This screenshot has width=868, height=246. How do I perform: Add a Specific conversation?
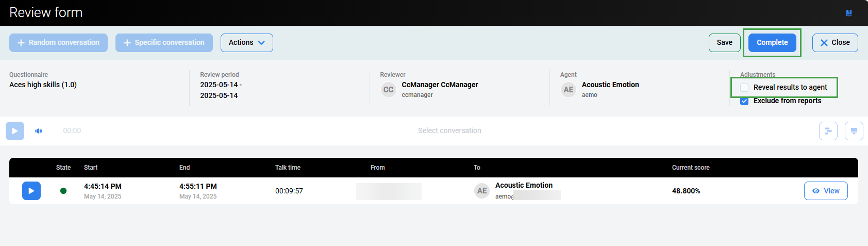[x=164, y=43]
